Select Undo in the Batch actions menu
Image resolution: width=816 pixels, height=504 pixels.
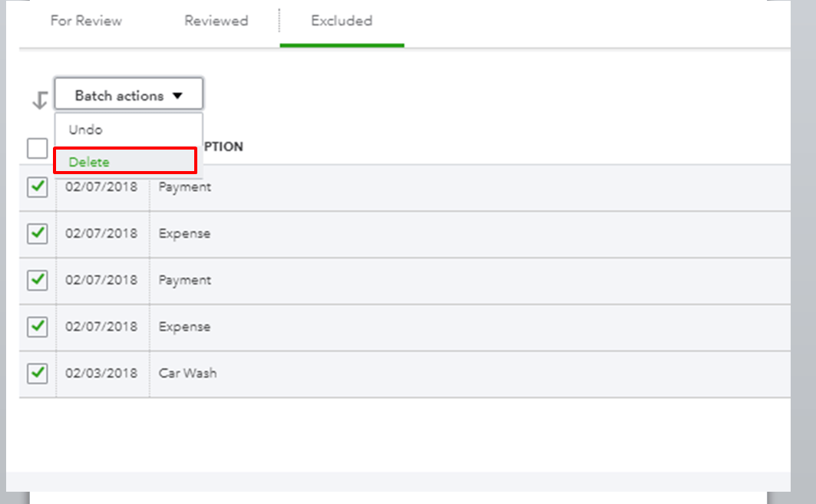click(84, 130)
